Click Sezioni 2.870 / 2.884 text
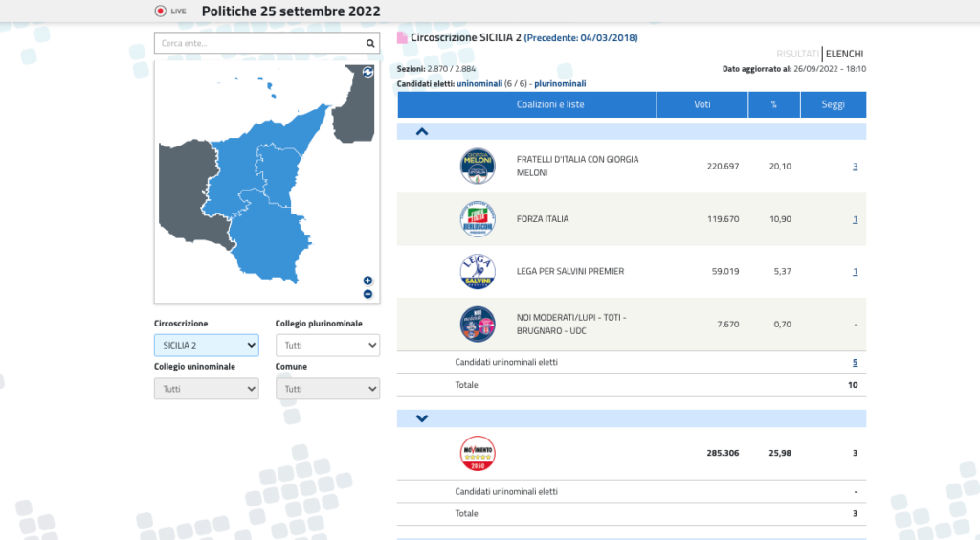Viewport: 980px width, 540px height. tap(436, 69)
